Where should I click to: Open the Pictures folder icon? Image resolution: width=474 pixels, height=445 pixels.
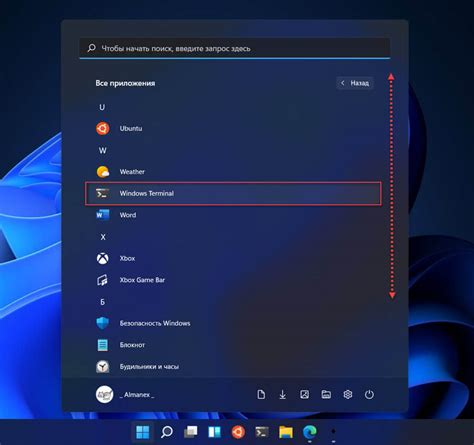coord(304,395)
